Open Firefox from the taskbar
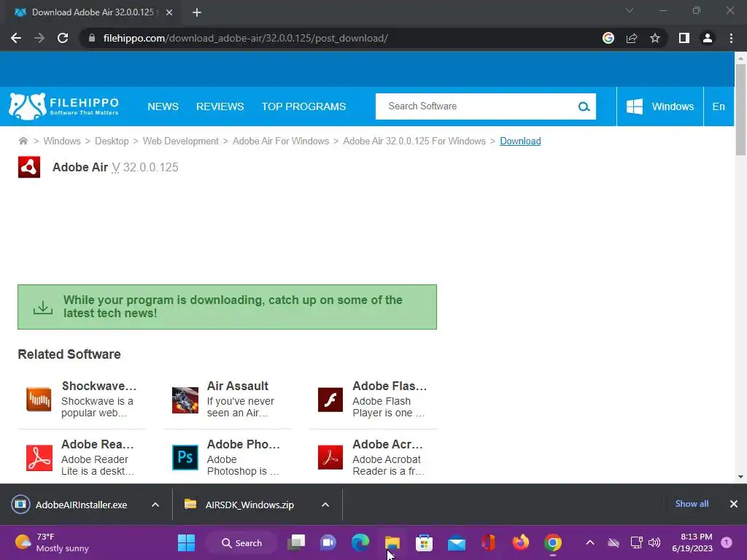The height and width of the screenshot is (560, 747). pyautogui.click(x=521, y=542)
